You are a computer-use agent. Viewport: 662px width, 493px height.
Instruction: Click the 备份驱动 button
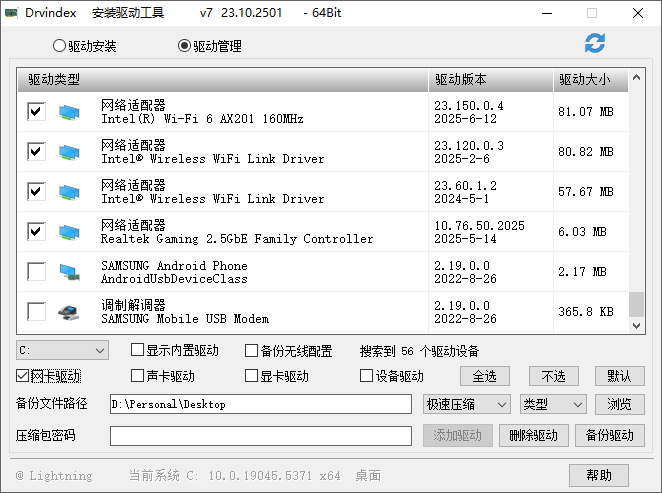610,435
